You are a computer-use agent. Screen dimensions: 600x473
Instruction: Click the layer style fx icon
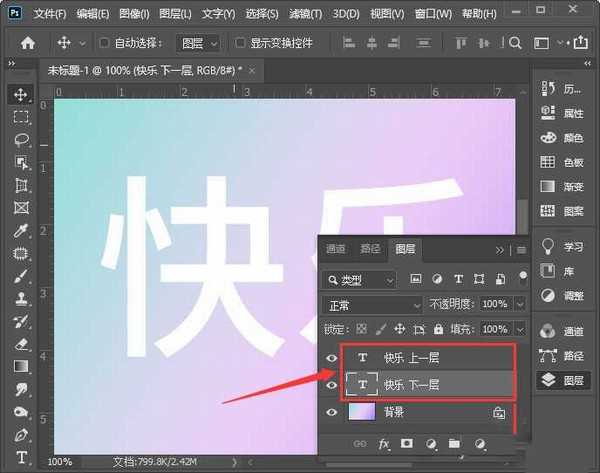click(x=384, y=443)
